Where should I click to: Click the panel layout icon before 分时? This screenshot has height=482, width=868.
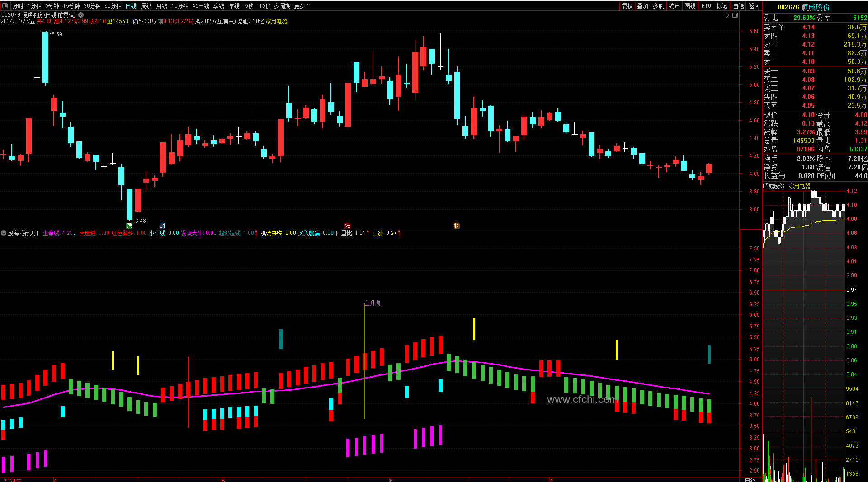point(5,6)
